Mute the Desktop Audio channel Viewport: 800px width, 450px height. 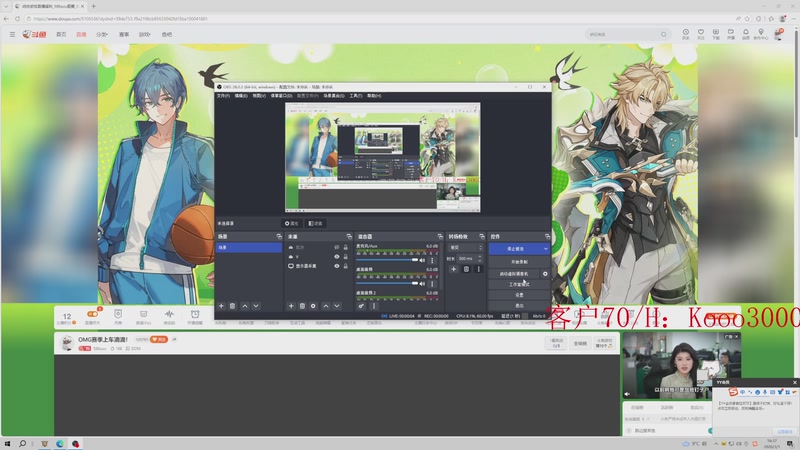(x=422, y=284)
